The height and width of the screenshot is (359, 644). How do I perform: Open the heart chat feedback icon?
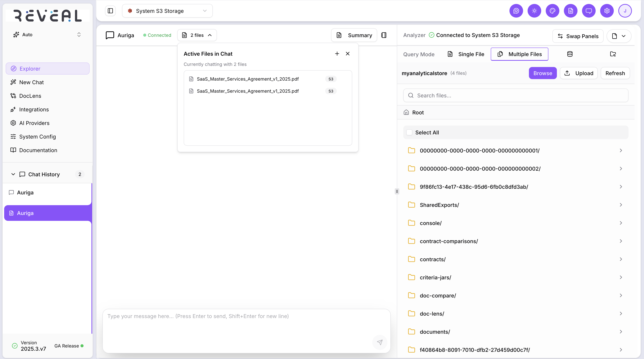pos(516,11)
